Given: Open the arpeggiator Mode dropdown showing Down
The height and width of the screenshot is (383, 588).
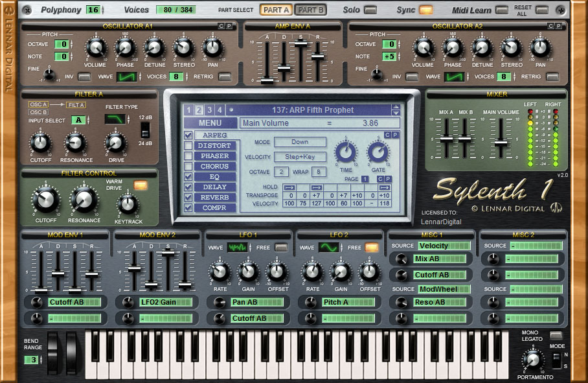Looking at the screenshot, I should click(x=300, y=142).
